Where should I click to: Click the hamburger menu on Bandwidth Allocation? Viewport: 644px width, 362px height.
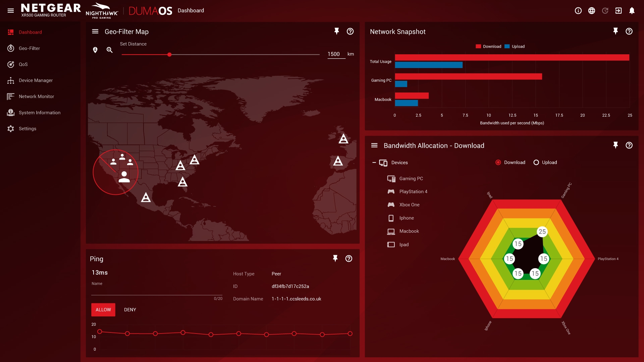(373, 145)
